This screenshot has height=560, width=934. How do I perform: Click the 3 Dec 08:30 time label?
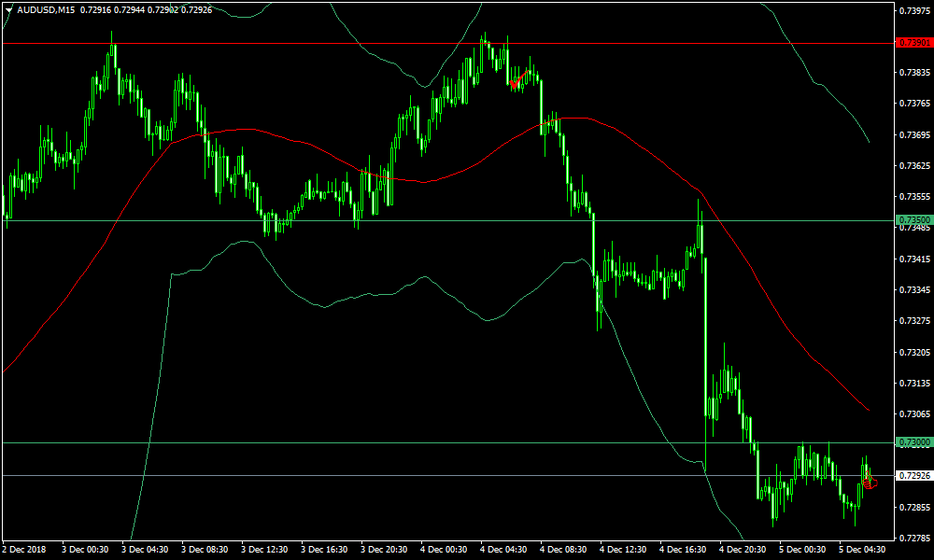click(205, 550)
